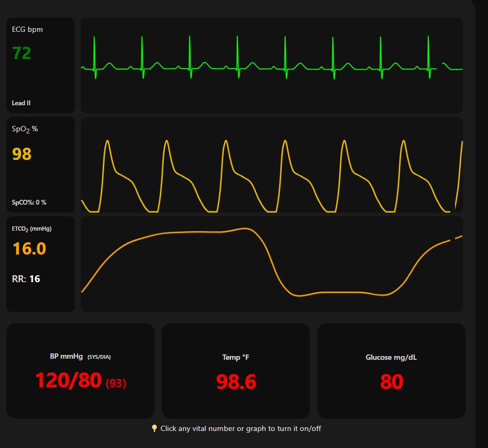The width and height of the screenshot is (488, 448).
Task: Click the SpCO%: 0 % label
Action: tap(29, 202)
